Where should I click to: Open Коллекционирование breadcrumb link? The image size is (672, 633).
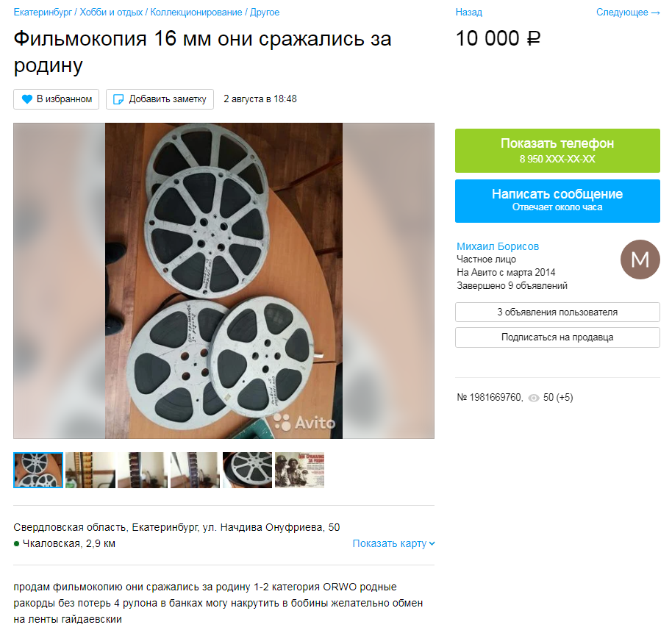pyautogui.click(x=196, y=12)
